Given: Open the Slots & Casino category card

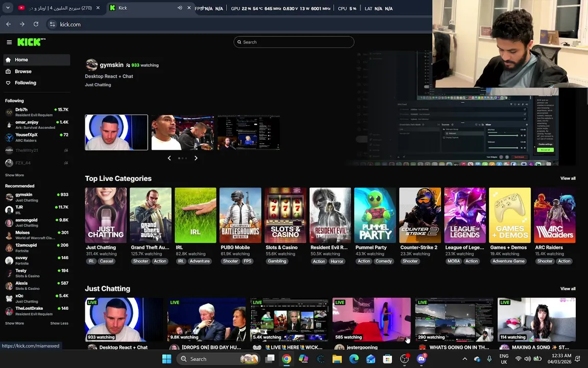Looking at the screenshot, I should (x=285, y=215).
